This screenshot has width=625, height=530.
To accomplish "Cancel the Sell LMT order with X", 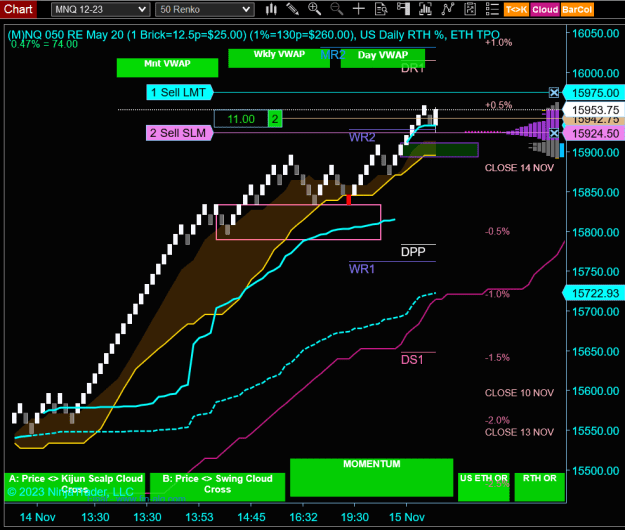I will (554, 92).
